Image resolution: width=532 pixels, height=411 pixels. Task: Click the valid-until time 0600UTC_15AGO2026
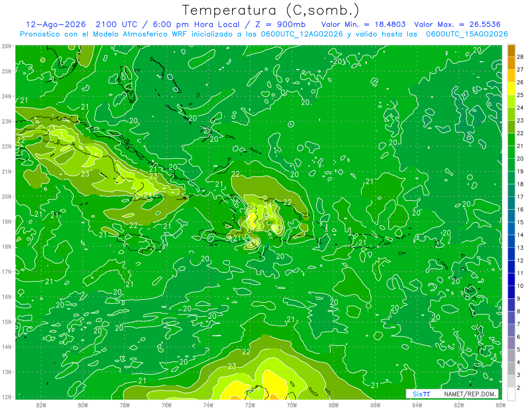point(467,34)
